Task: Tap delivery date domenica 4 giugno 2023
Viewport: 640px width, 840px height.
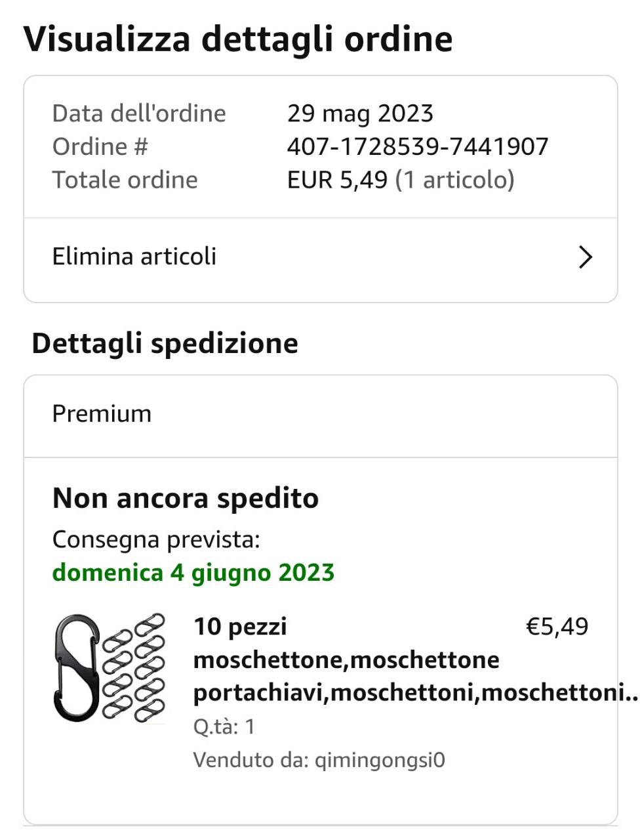Action: 193,572
